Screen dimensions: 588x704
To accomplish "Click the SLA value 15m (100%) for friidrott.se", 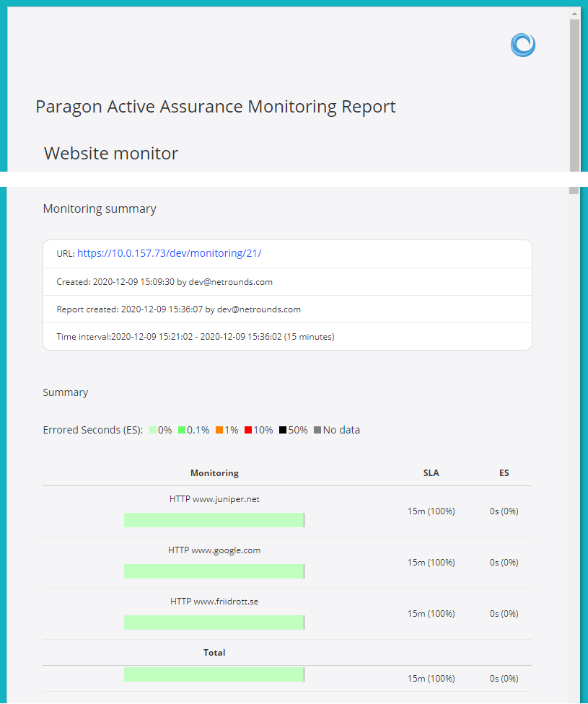I will tap(431, 614).
